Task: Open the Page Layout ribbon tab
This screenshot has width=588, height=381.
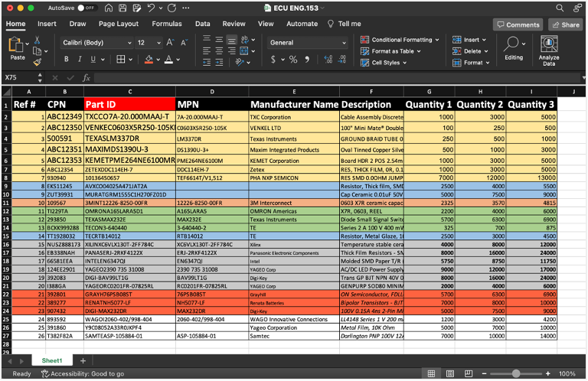Action: tap(119, 24)
